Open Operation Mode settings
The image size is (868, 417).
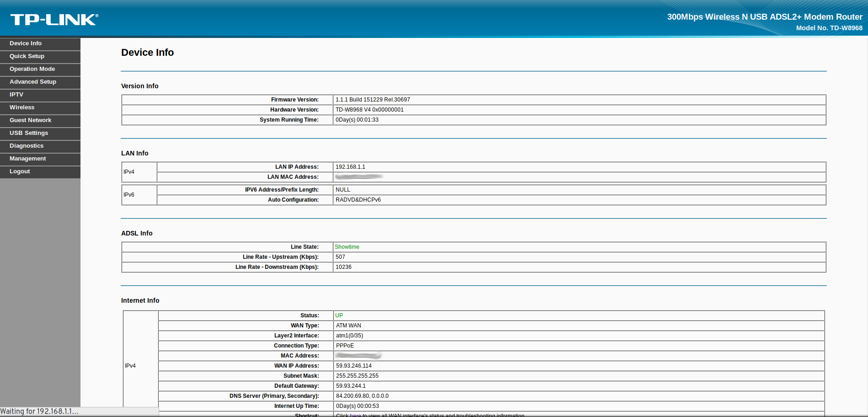click(32, 69)
